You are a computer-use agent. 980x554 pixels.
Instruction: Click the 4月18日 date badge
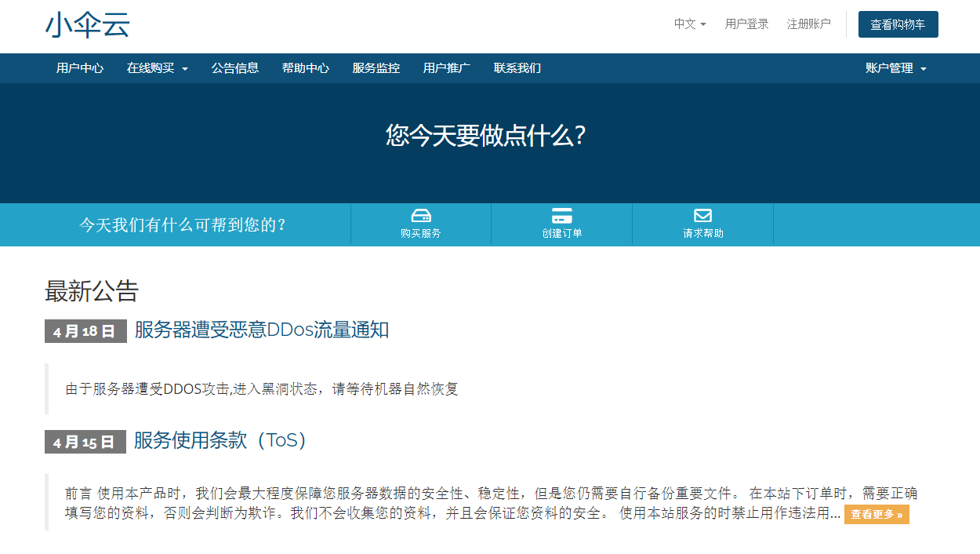(85, 331)
